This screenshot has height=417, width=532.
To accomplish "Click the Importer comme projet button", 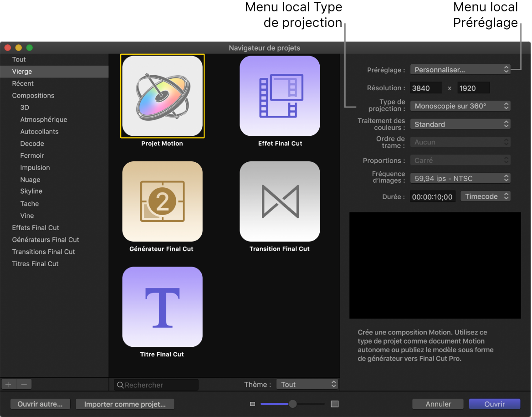I will tap(125, 404).
